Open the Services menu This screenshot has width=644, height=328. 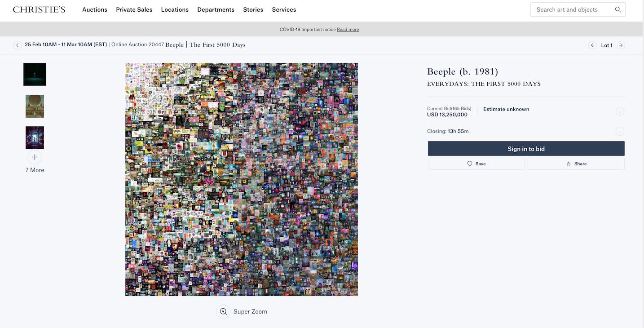point(284,9)
